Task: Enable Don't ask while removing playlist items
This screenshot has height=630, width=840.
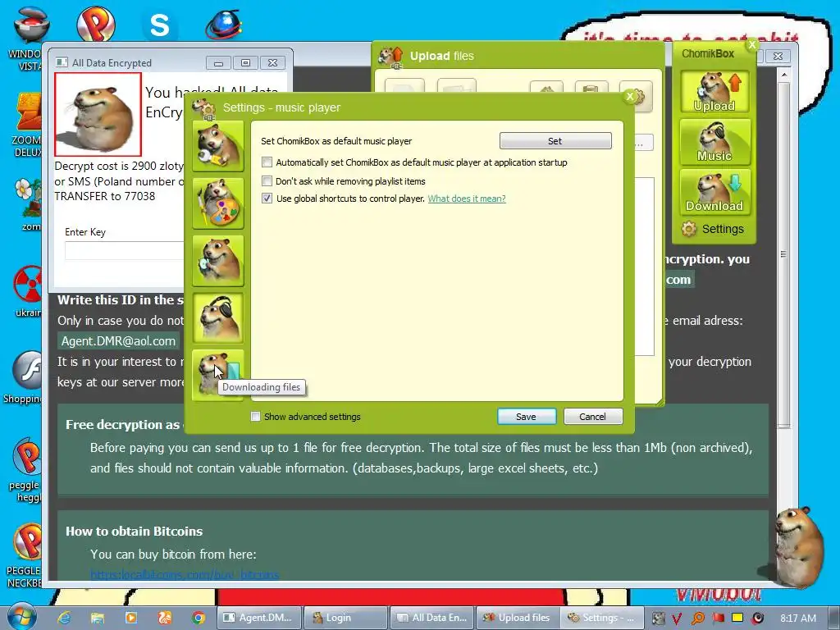Action: (x=267, y=180)
